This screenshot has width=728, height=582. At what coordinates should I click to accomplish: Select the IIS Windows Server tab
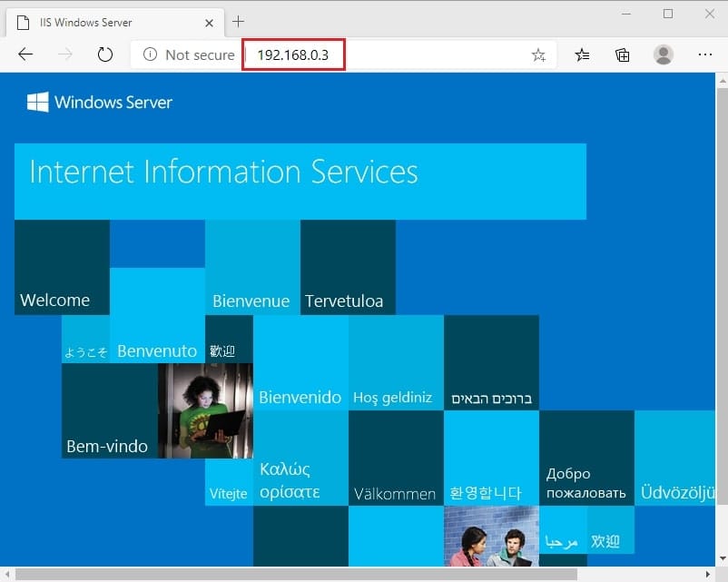click(115, 23)
